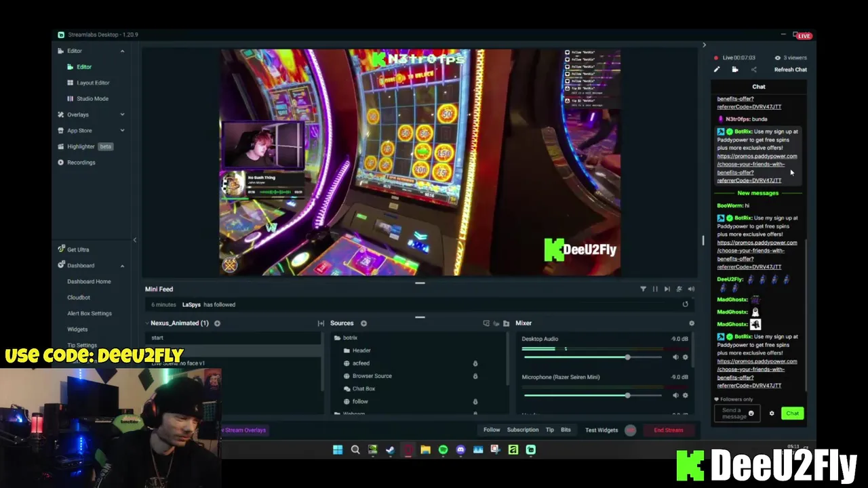Click the add source group icon
Screen dimensions: 868x488
point(486,323)
